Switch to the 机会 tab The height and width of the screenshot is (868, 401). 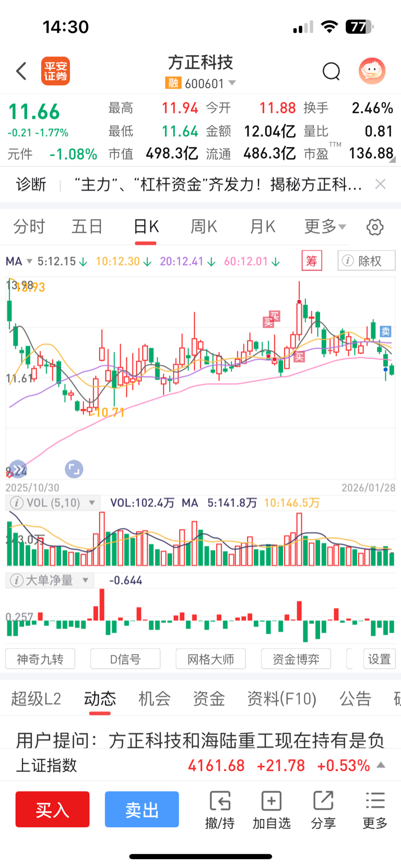pos(154,698)
